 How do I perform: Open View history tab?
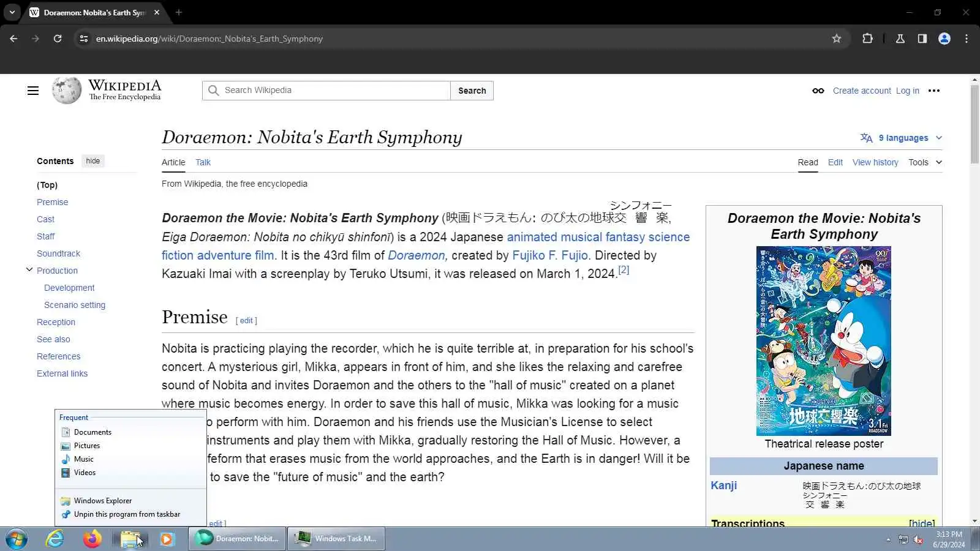tap(875, 162)
